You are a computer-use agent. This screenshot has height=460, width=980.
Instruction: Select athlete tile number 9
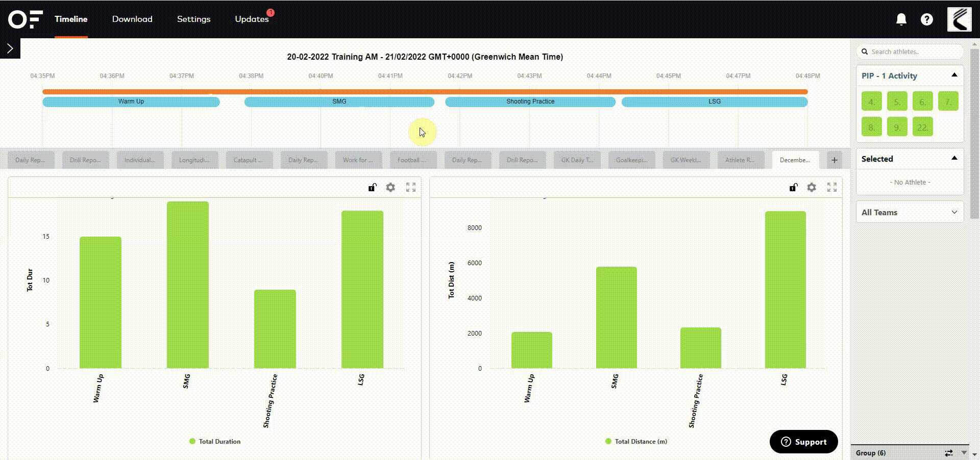tap(897, 126)
